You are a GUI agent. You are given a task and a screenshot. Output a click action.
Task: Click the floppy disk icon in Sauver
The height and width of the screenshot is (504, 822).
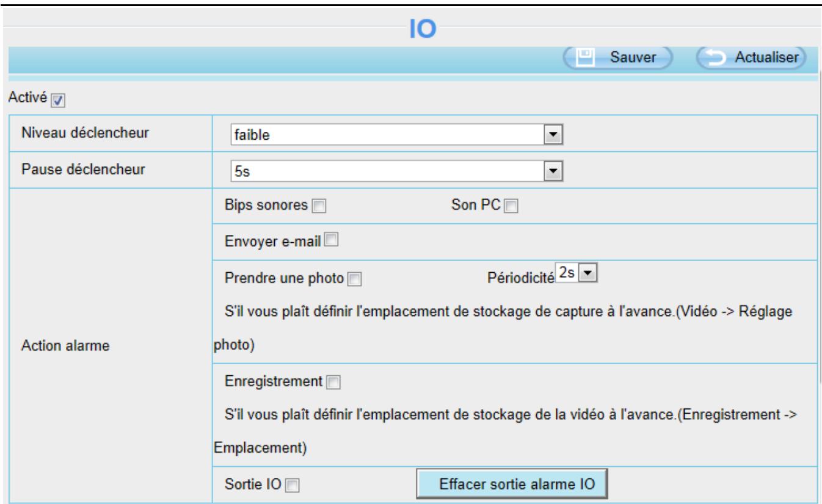tap(584, 57)
